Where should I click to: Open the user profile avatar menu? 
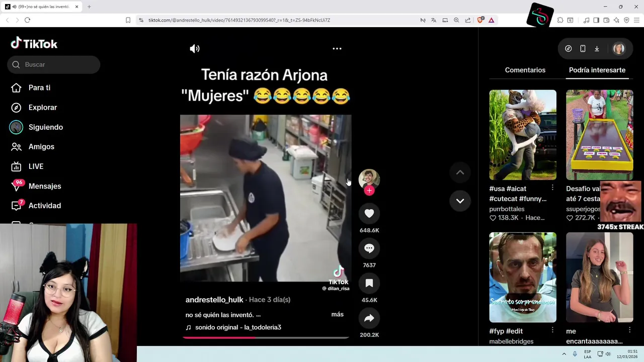click(619, 49)
